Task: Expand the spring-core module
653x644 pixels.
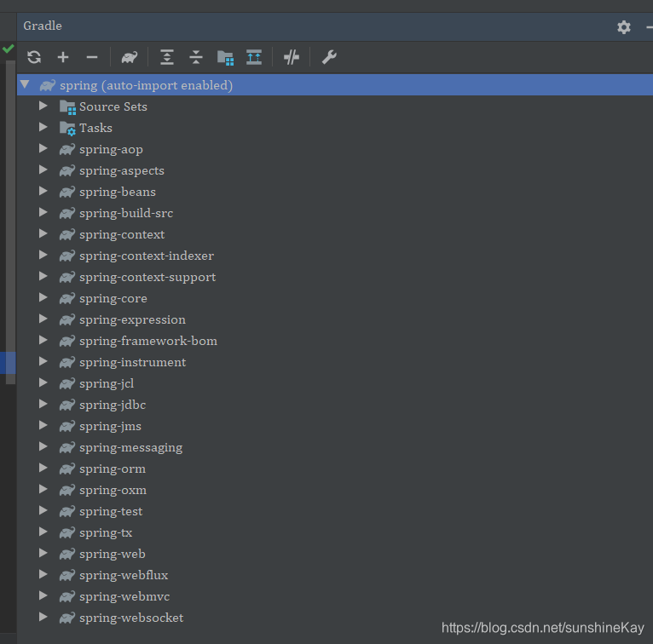Action: tap(43, 297)
